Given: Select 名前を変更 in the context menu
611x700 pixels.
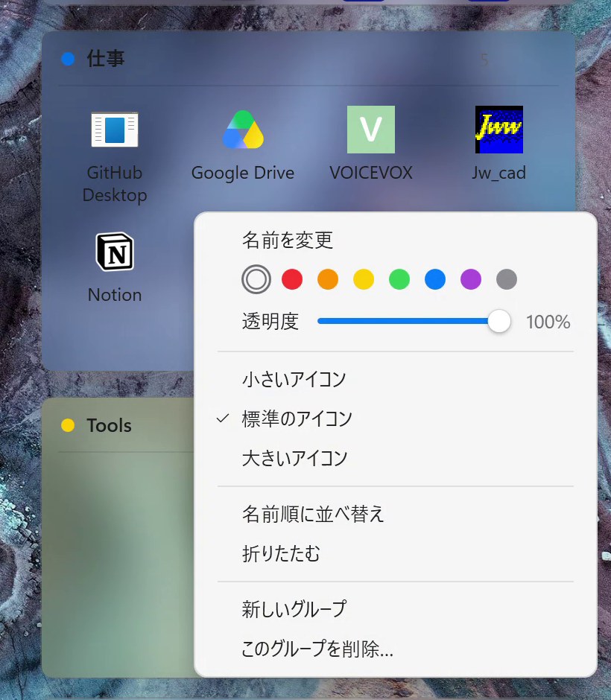Looking at the screenshot, I should 288,241.
